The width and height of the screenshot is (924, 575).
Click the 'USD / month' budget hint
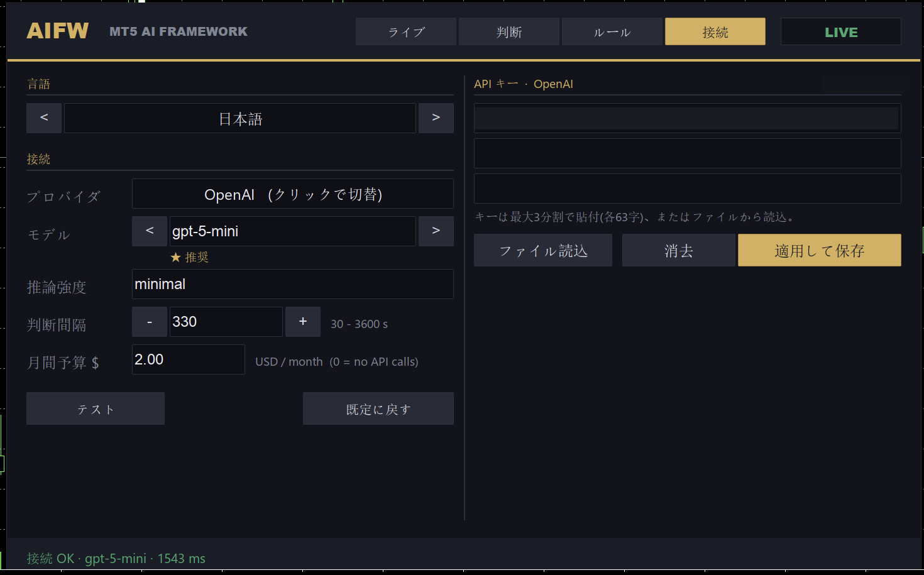337,362
